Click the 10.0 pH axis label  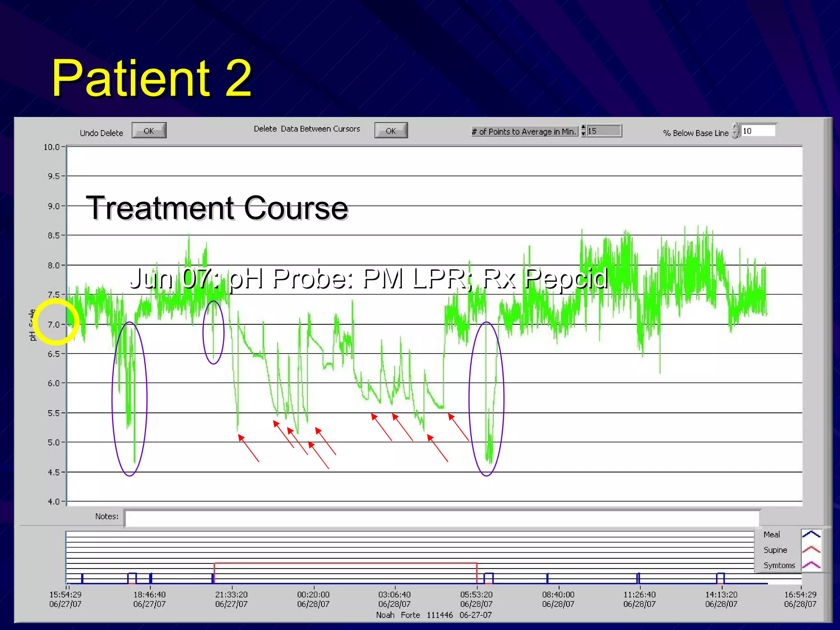pos(52,147)
